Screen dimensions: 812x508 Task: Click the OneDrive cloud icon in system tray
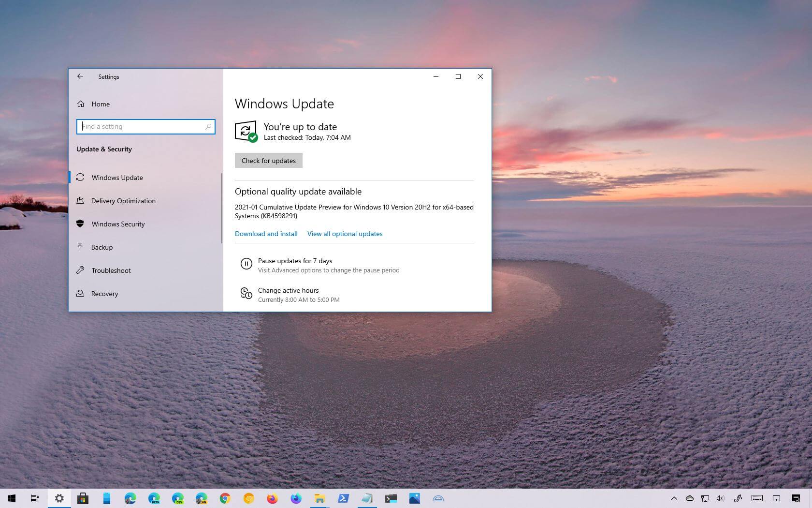click(x=690, y=498)
